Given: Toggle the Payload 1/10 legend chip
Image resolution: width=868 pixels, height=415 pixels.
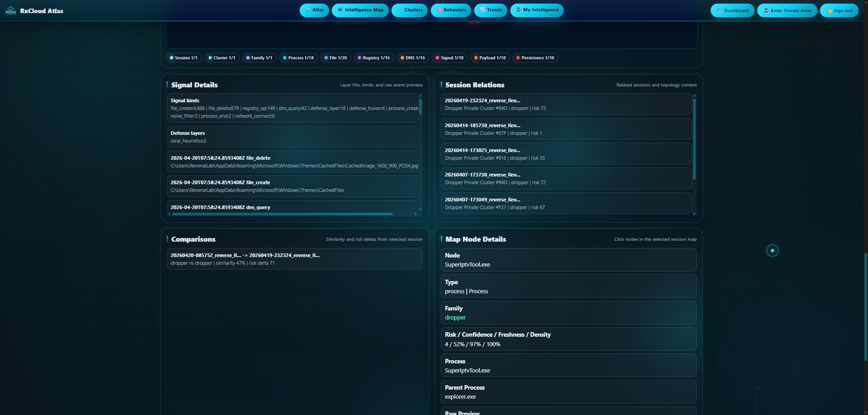Looking at the screenshot, I should 490,58.
